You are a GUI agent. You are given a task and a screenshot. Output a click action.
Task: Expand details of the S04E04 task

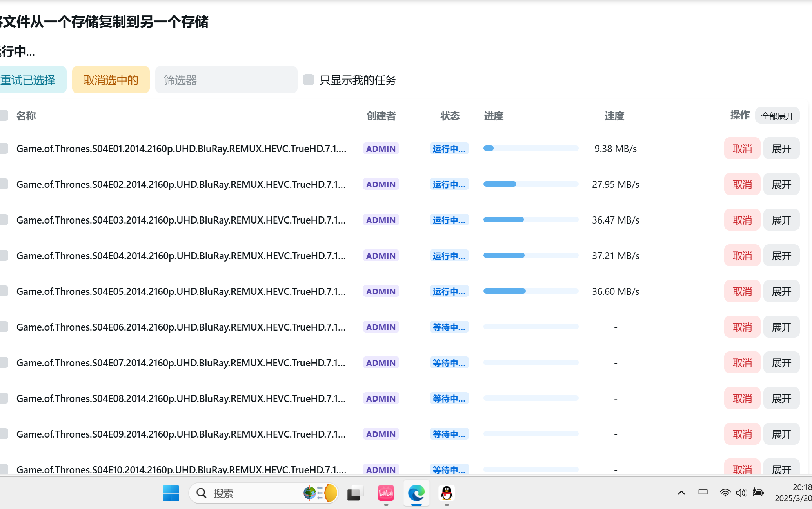pyautogui.click(x=781, y=256)
